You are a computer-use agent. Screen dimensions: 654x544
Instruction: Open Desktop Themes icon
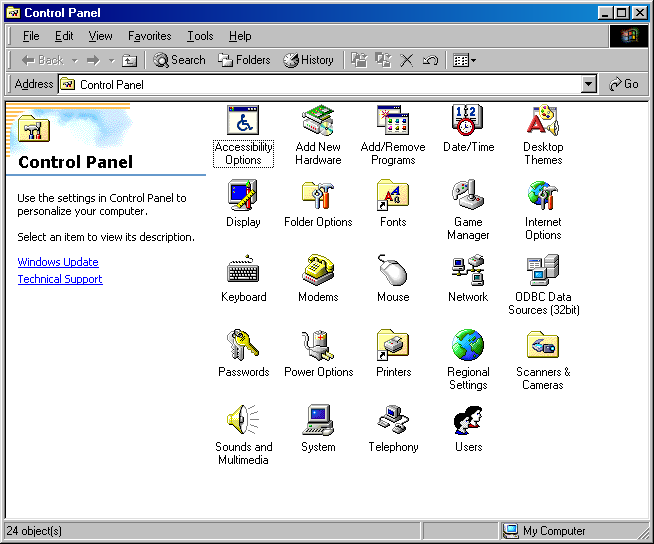543,121
